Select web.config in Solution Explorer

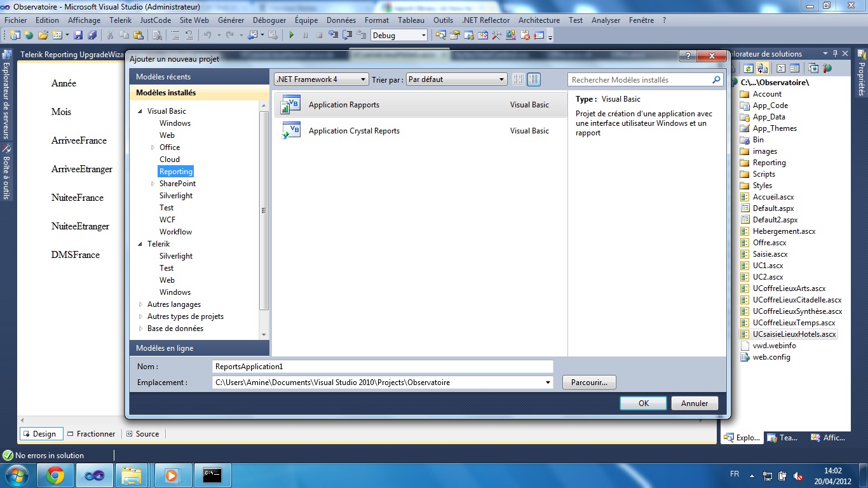pyautogui.click(x=771, y=357)
